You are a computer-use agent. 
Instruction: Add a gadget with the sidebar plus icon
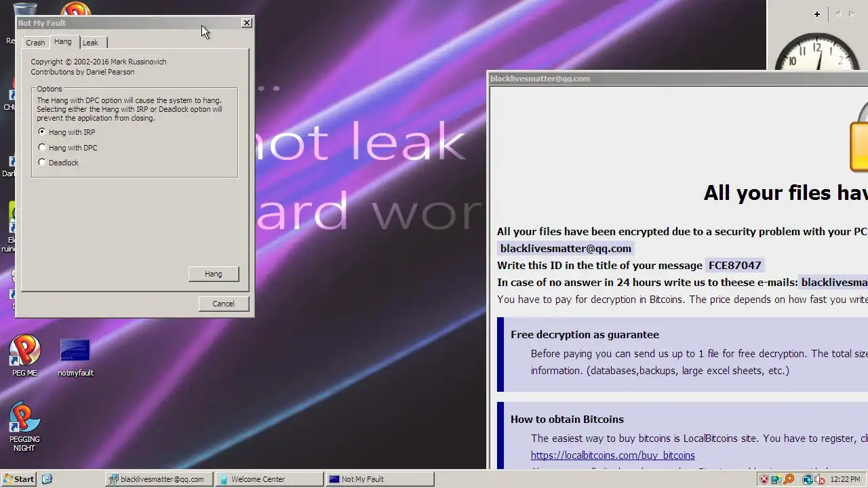click(x=817, y=14)
